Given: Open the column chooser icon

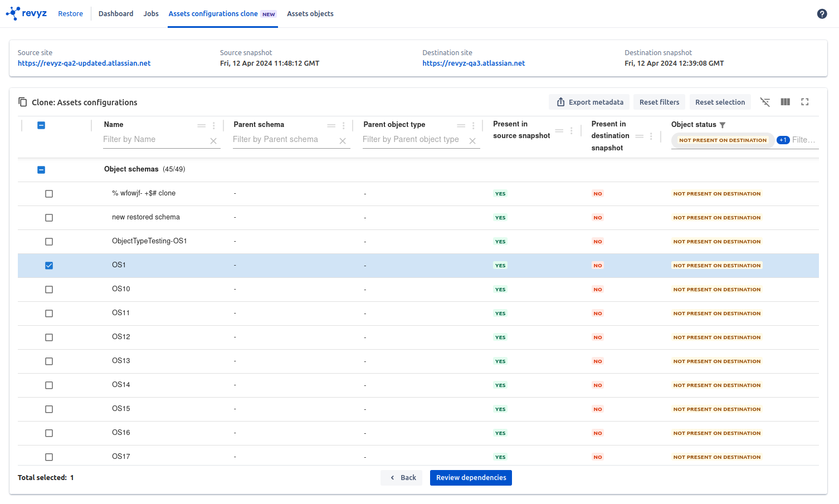Looking at the screenshot, I should pos(785,102).
